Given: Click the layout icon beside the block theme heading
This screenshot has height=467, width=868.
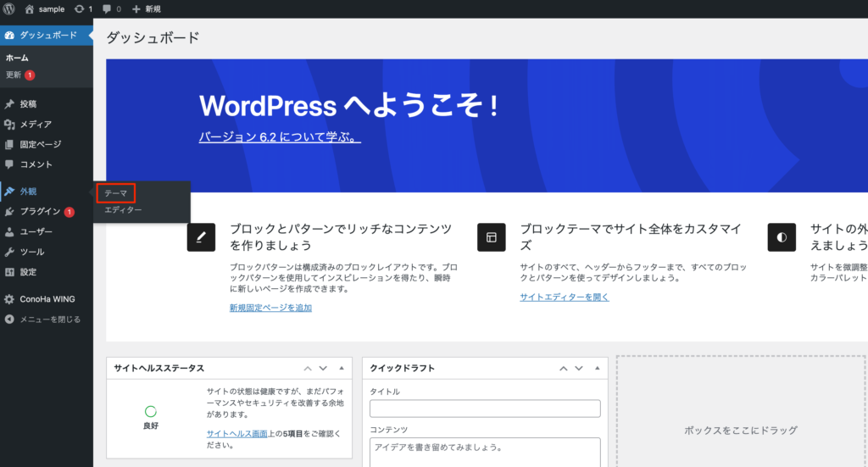Looking at the screenshot, I should pos(491,237).
